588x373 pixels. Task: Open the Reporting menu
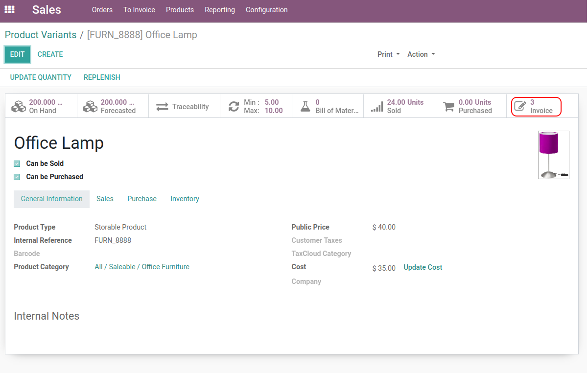(x=219, y=10)
